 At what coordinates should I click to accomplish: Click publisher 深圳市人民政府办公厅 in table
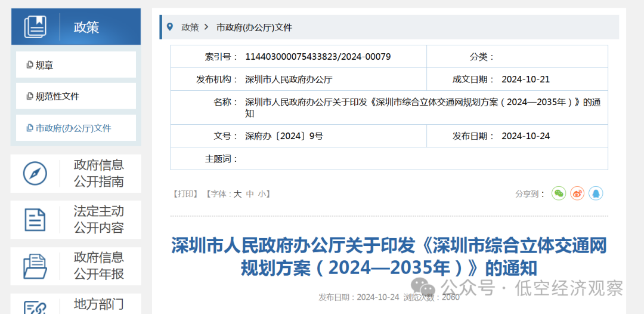pos(289,79)
